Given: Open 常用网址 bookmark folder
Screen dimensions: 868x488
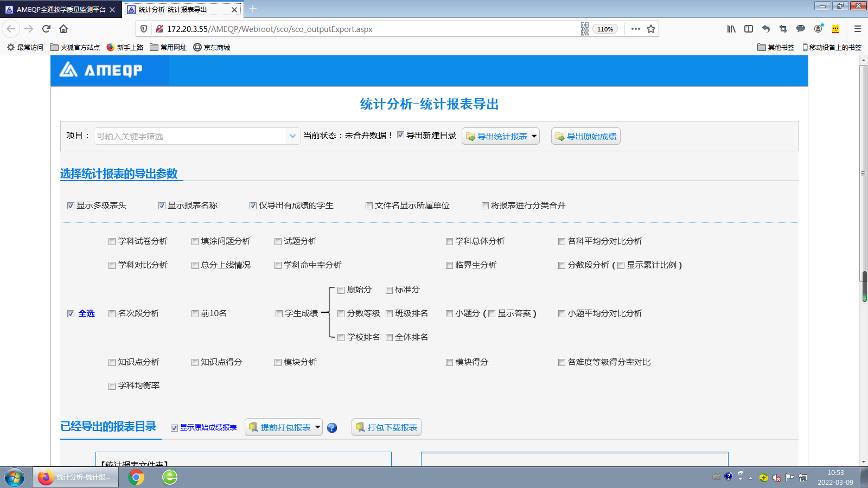Looking at the screenshot, I should pos(168,47).
